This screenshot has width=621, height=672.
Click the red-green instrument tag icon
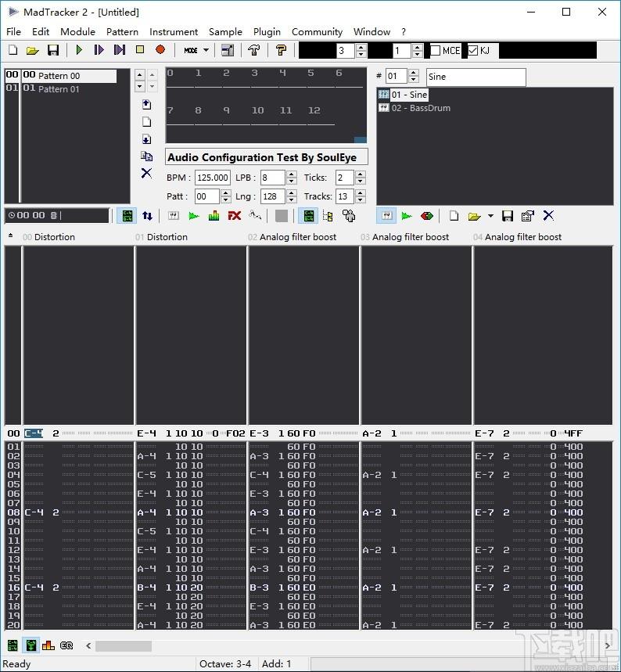[x=427, y=216]
